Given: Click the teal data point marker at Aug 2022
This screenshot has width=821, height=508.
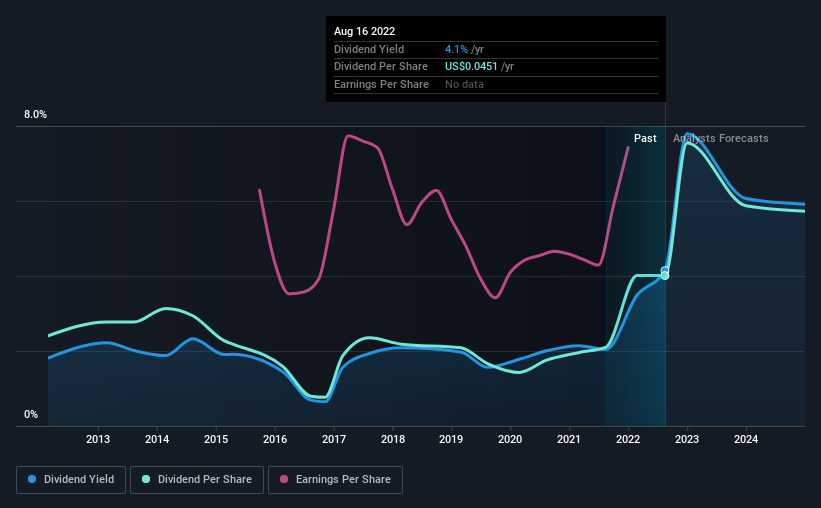Looking at the screenshot, I should (665, 275).
